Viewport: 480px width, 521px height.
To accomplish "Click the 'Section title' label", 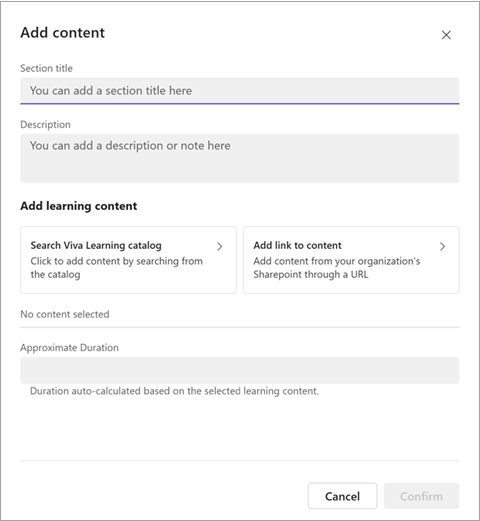I will tap(46, 68).
